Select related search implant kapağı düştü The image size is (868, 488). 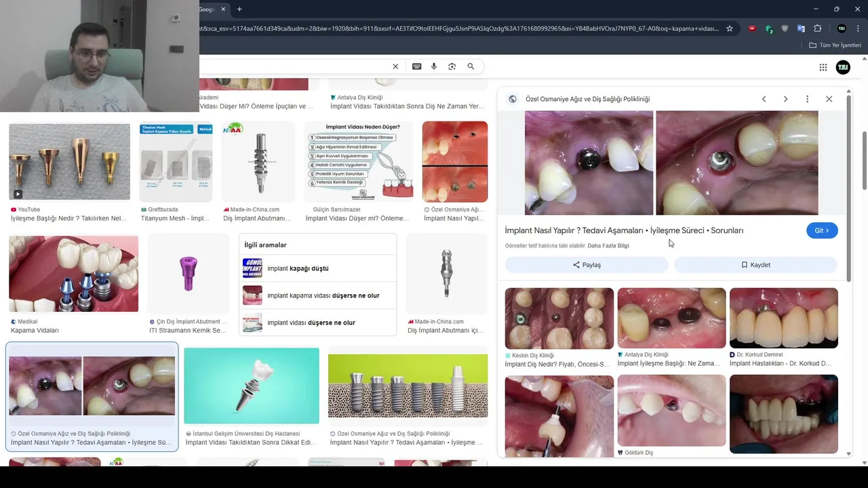point(317,268)
